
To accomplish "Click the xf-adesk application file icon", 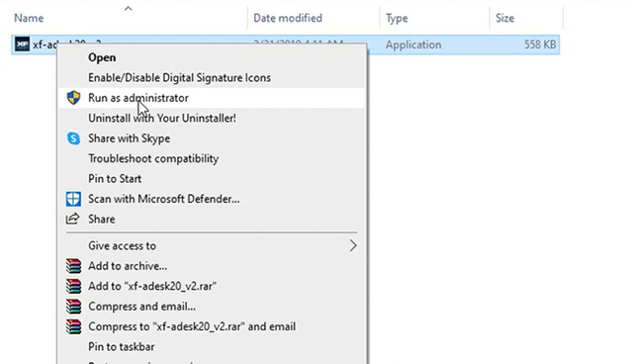I will (x=22, y=44).
